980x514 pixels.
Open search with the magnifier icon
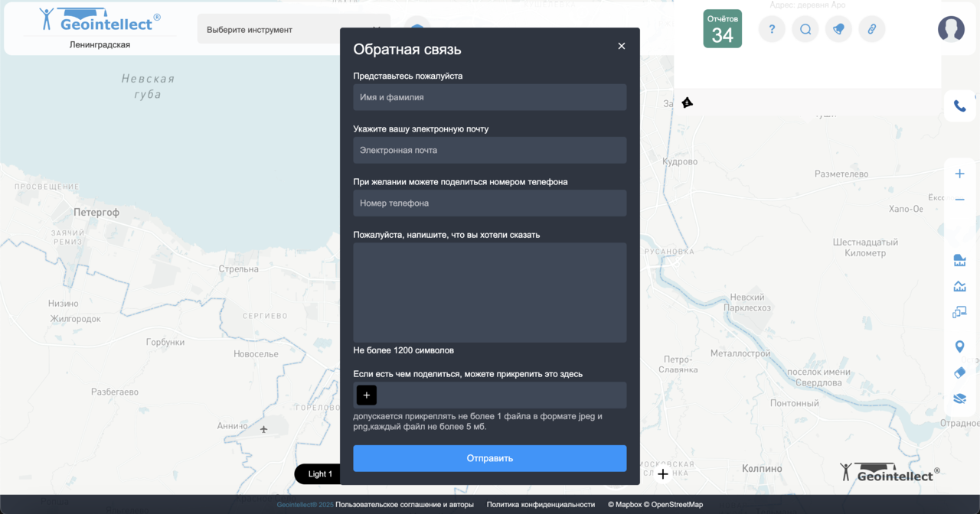tap(805, 30)
